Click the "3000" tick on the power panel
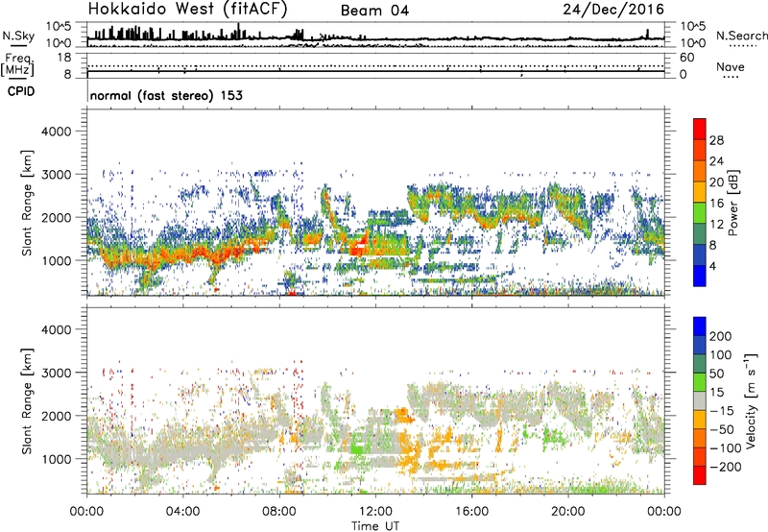 click(57, 175)
